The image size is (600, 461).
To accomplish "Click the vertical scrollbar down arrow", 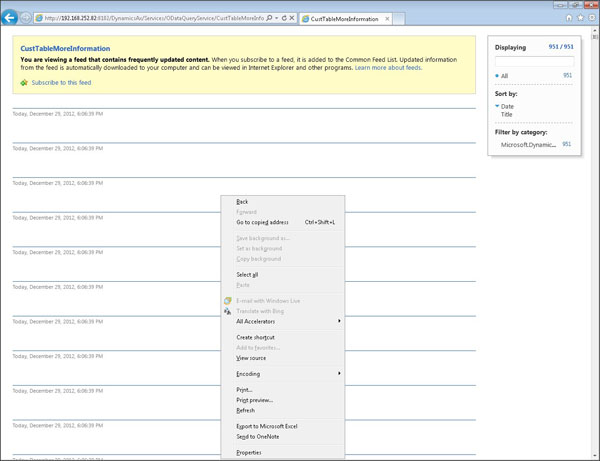I will (x=595, y=456).
